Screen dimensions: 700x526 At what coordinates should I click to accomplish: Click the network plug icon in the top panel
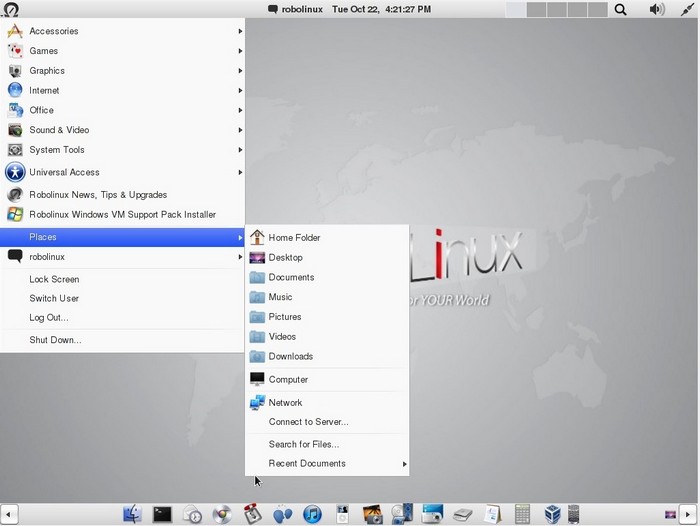(687, 9)
